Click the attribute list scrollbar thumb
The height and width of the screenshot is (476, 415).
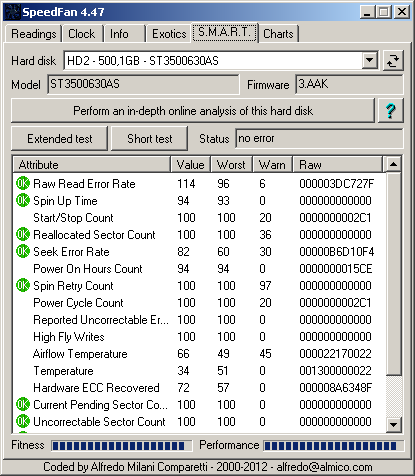(394, 273)
